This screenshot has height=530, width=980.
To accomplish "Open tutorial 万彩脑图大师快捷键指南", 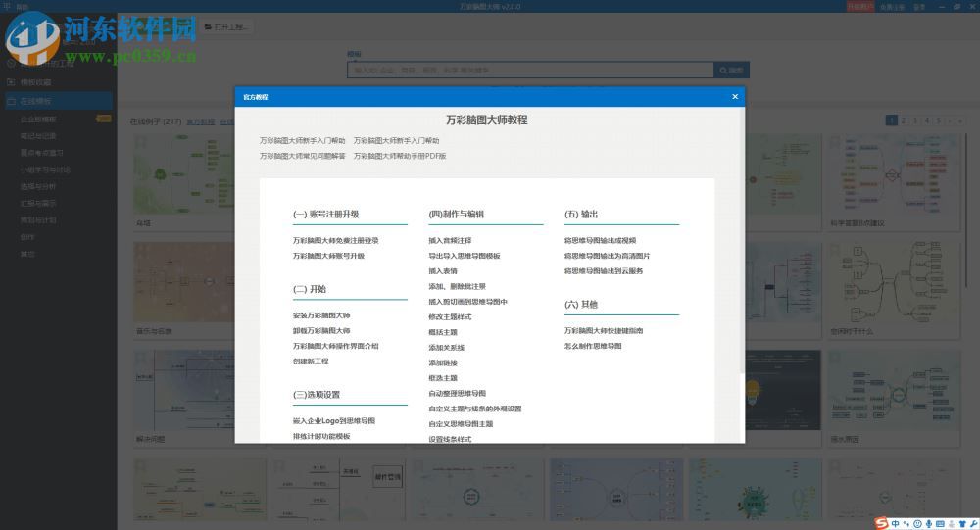I will click(x=604, y=330).
